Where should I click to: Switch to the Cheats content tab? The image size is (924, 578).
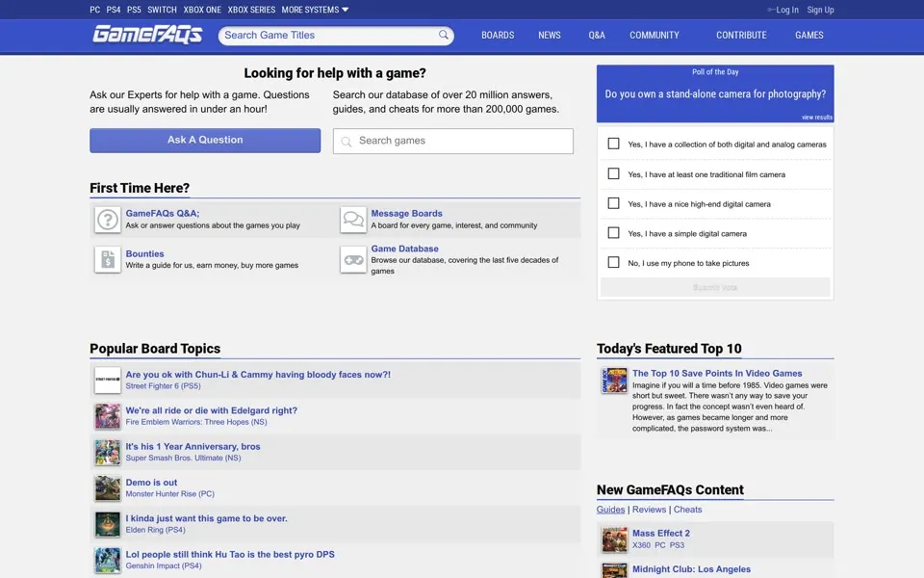687,510
